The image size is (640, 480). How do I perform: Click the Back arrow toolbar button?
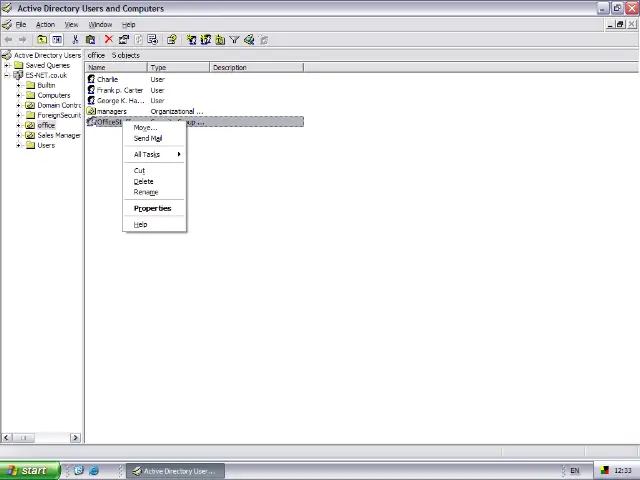[x=8, y=40]
